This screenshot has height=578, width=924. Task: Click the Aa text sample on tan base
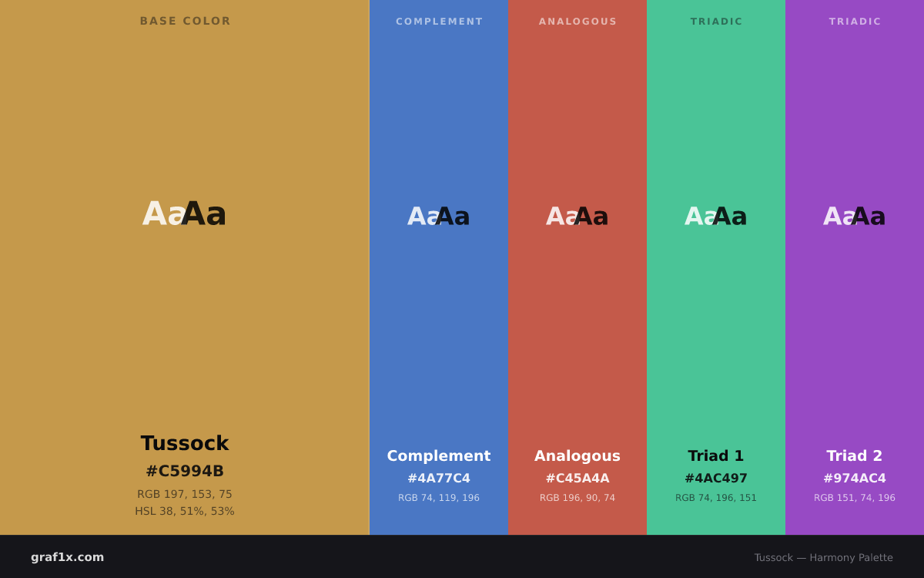pyautogui.click(x=185, y=213)
